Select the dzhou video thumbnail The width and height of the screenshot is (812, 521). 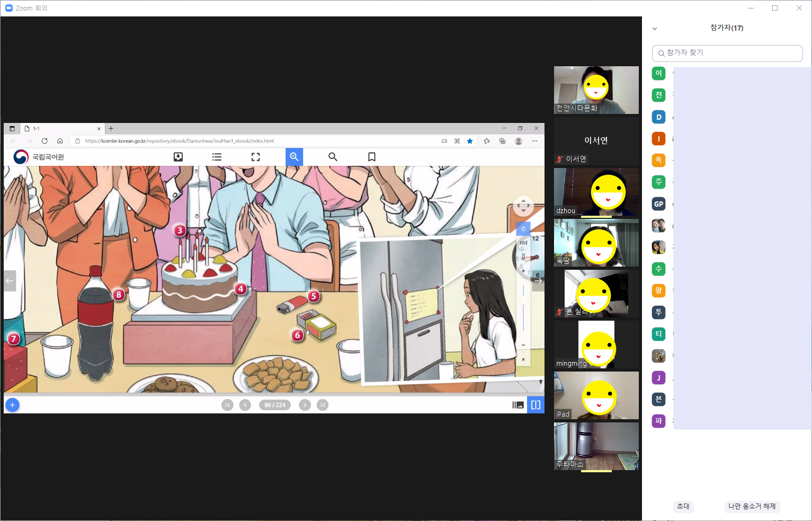[596, 192]
